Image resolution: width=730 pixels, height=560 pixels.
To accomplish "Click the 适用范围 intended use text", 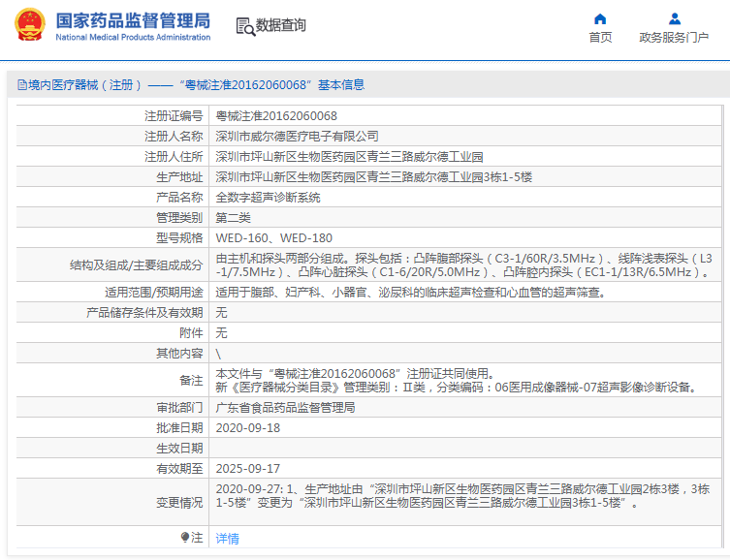I will pyautogui.click(x=410, y=292).
